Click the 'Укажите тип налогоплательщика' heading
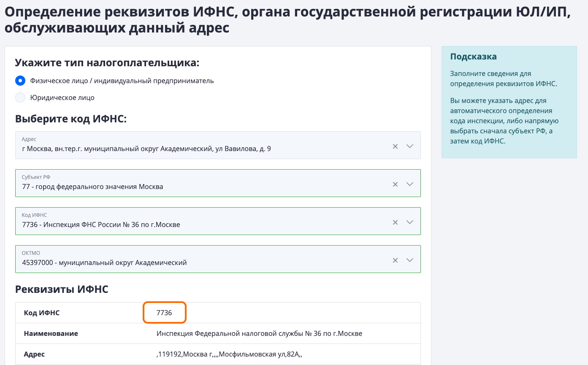The width and height of the screenshot is (588, 365). point(107,63)
